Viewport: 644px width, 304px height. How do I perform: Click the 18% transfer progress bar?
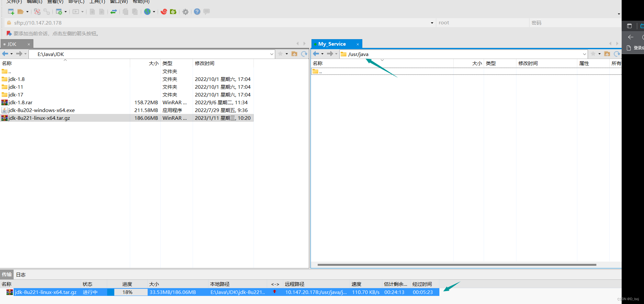click(x=127, y=292)
